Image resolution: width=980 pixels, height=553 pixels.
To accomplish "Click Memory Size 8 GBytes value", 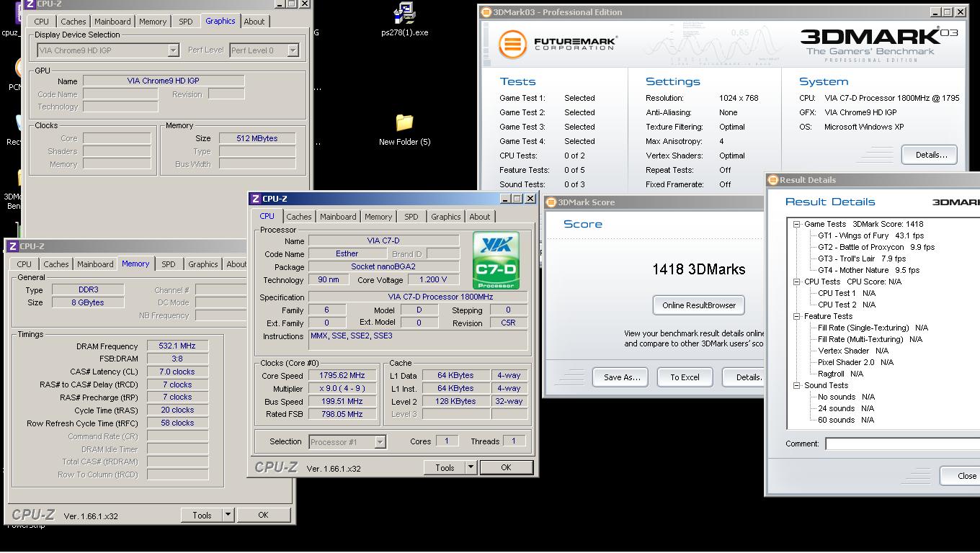I will click(88, 302).
